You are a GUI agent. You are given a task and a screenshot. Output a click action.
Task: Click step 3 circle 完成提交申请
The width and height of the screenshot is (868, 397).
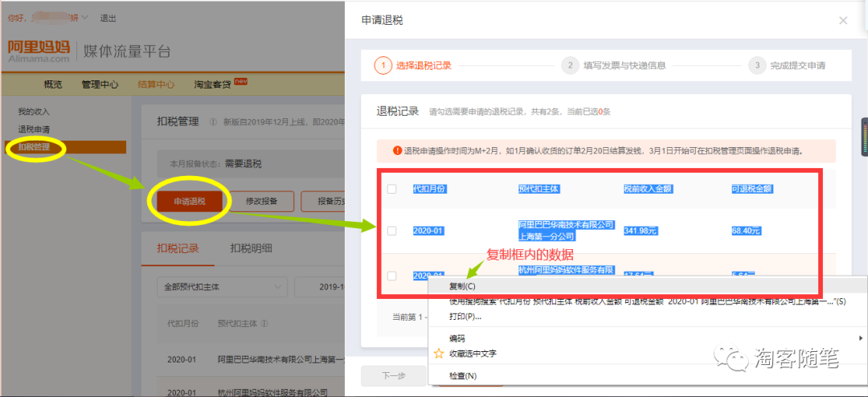(757, 65)
